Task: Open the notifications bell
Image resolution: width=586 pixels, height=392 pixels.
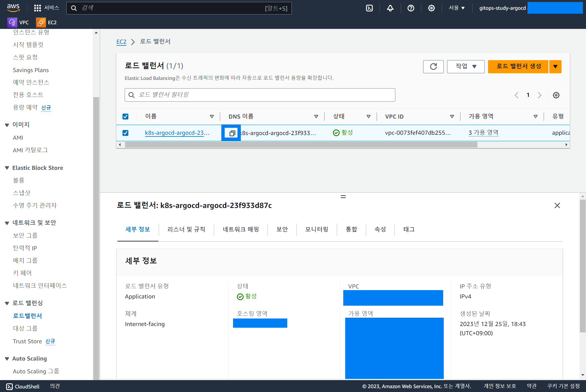Action: click(x=390, y=8)
